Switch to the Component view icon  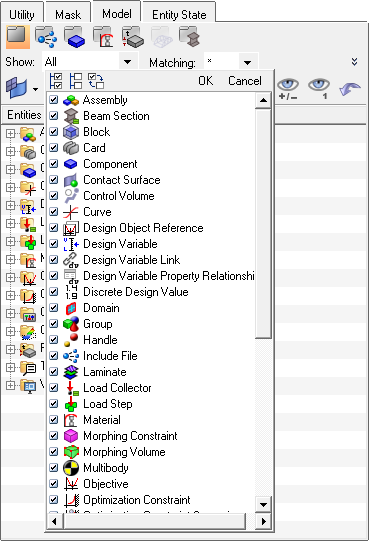point(75,37)
